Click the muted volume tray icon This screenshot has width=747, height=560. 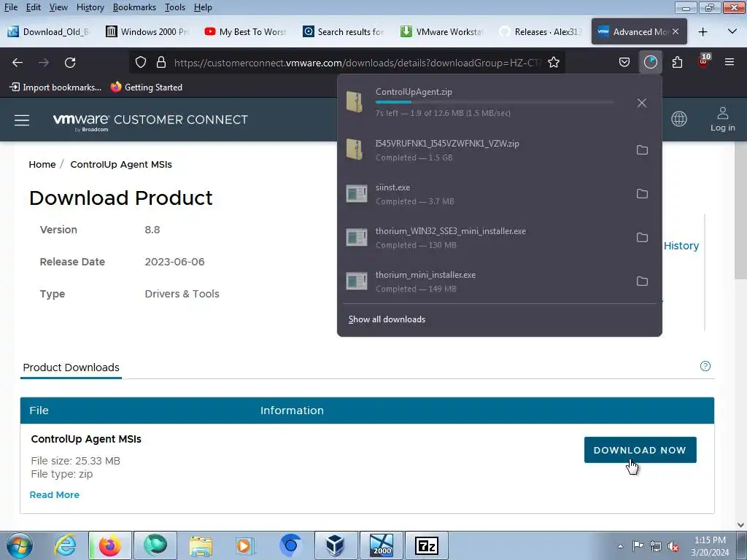(673, 546)
